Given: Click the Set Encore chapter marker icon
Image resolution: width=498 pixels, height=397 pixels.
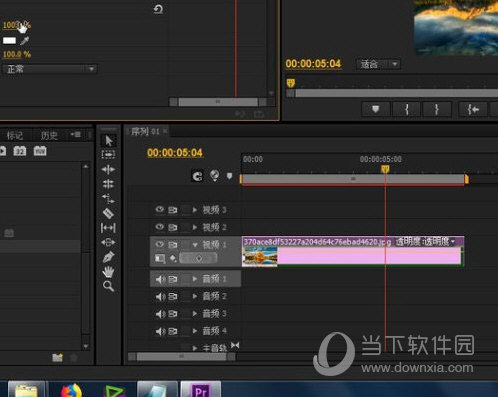Looking at the screenshot, I should (215, 175).
